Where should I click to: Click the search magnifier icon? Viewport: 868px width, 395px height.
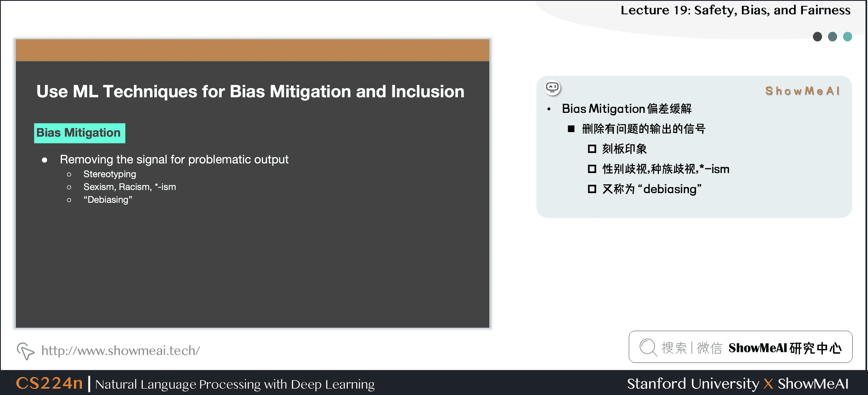point(648,347)
